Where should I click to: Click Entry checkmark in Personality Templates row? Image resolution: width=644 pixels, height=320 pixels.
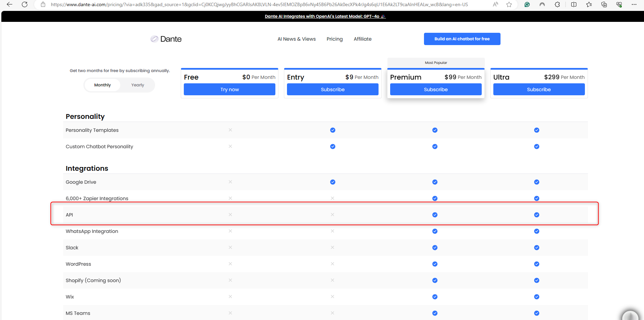[333, 130]
